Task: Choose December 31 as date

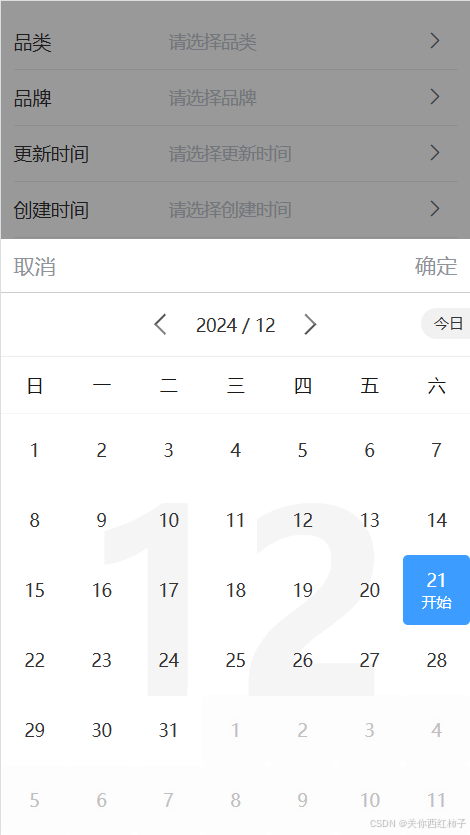Action: click(x=168, y=730)
